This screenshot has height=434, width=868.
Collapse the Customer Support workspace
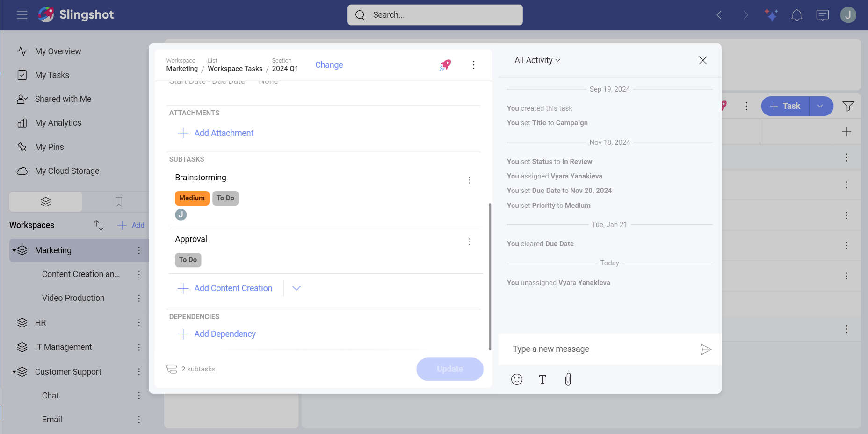point(14,372)
